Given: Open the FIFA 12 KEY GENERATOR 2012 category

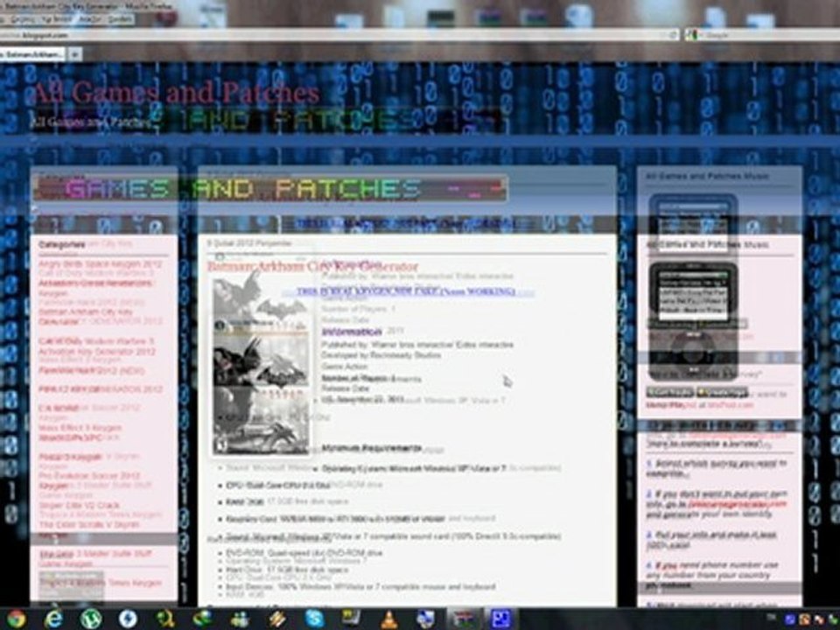Looking at the screenshot, I should point(100,388).
